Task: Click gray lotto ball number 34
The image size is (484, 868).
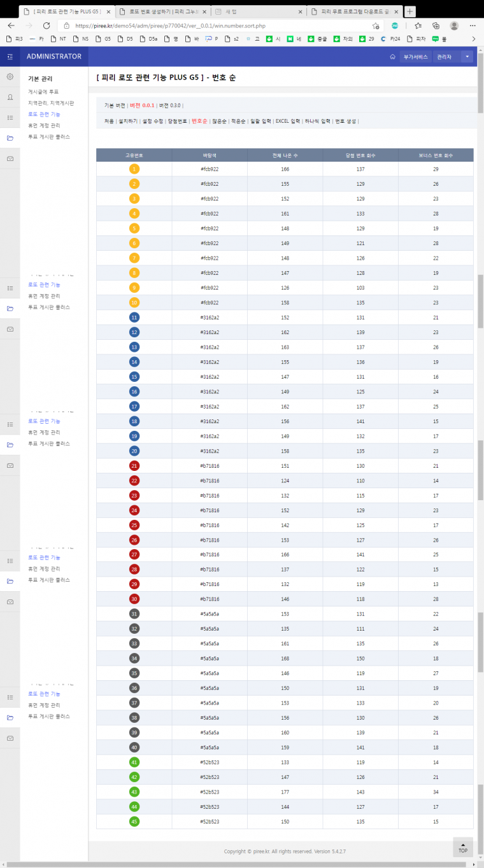Action: click(x=134, y=658)
